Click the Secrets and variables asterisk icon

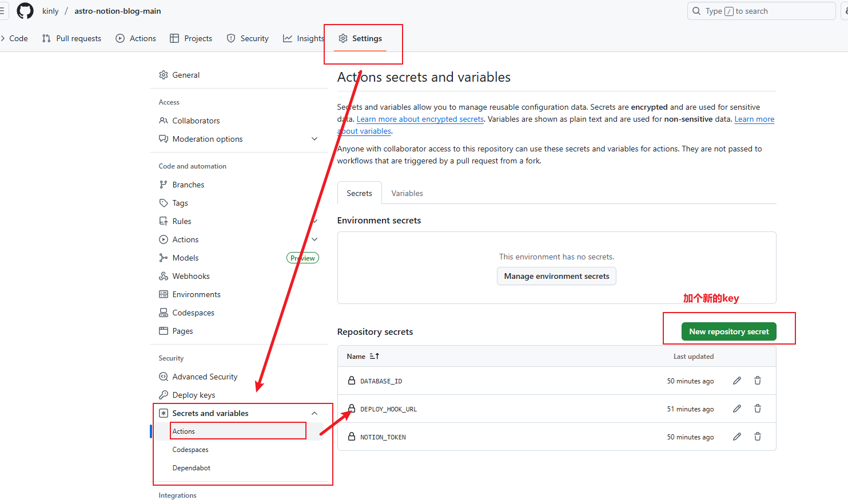164,413
